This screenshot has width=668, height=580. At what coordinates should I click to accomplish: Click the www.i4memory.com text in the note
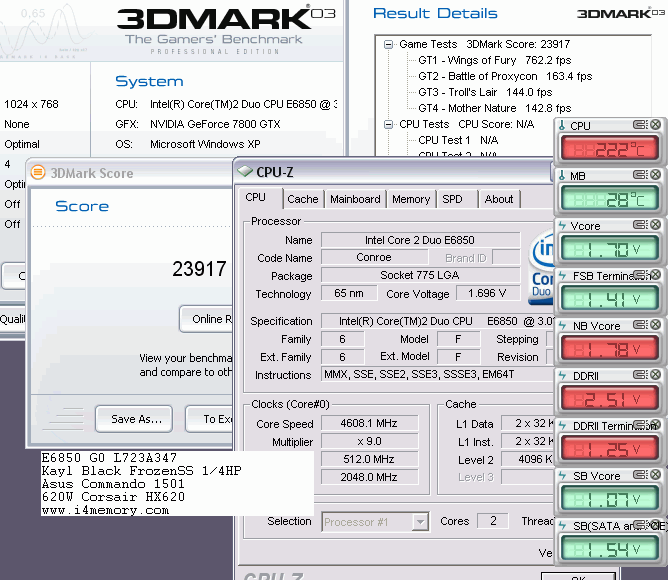pos(105,510)
